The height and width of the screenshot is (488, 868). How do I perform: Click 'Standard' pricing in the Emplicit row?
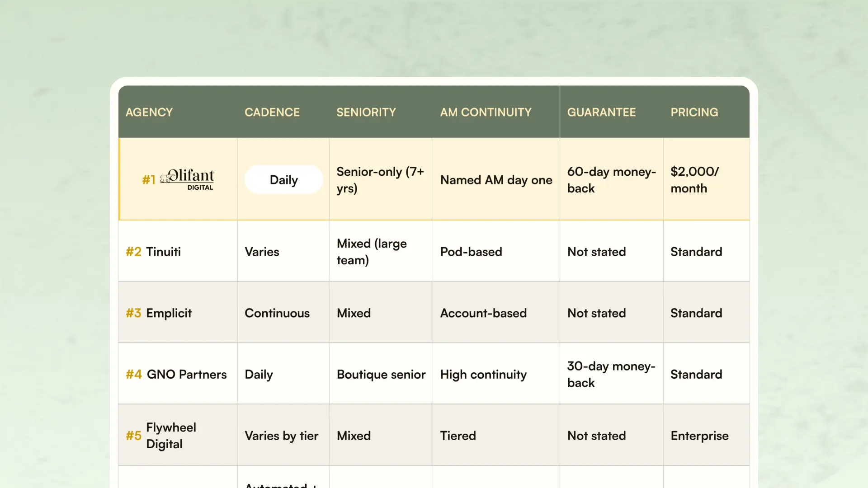(x=706, y=313)
